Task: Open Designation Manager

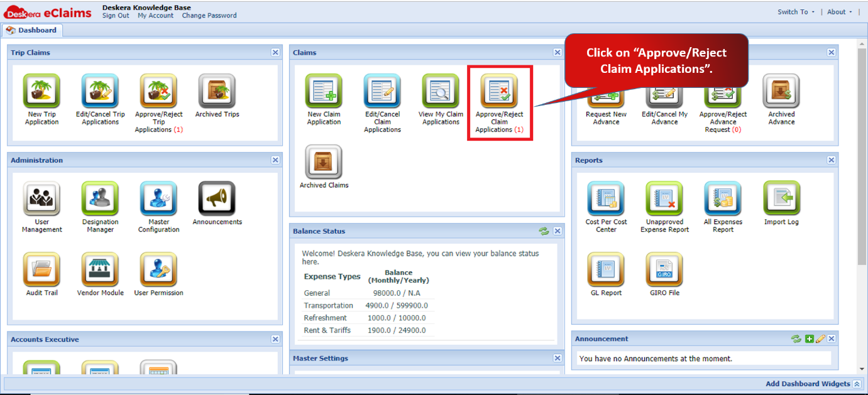Action: (100, 199)
